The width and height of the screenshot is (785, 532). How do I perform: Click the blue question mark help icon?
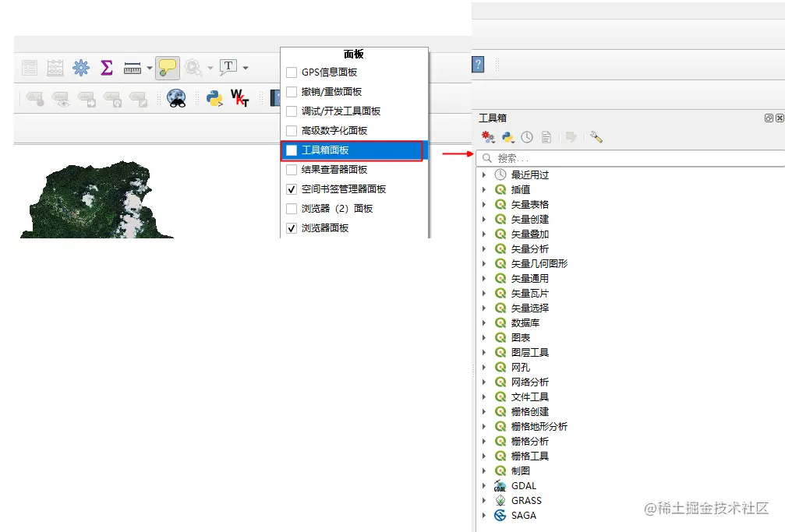(x=478, y=64)
